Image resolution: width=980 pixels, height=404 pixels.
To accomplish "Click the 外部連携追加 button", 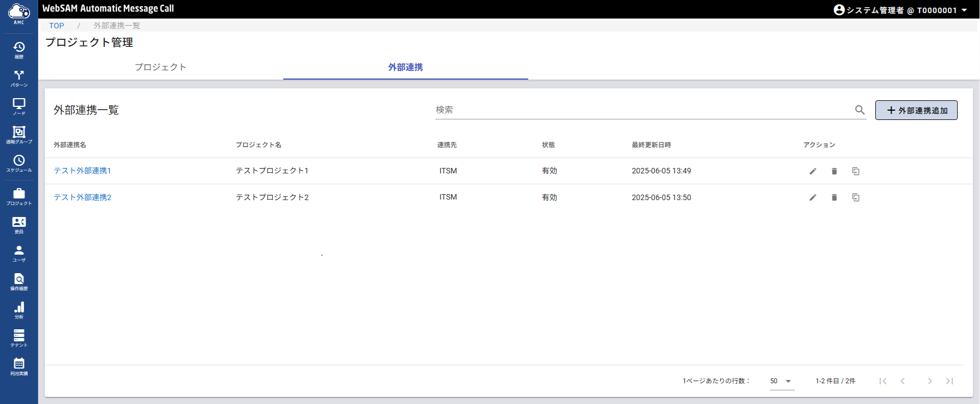I will click(916, 110).
